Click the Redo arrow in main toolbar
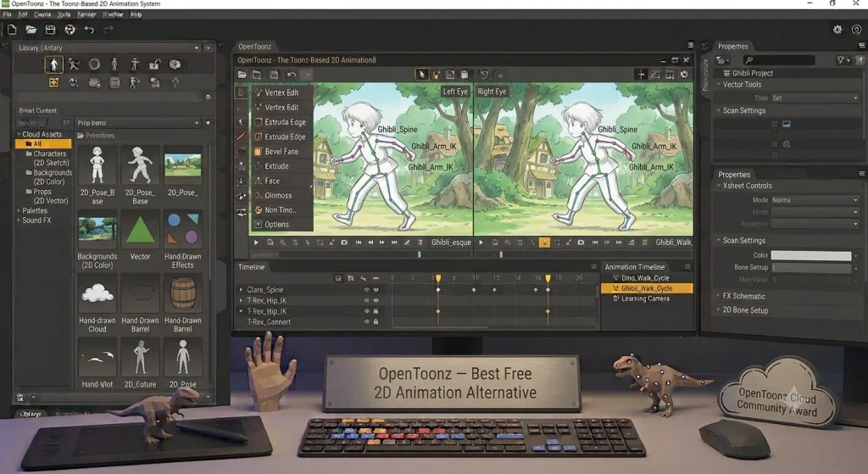The height and width of the screenshot is (474, 868). pos(108,30)
